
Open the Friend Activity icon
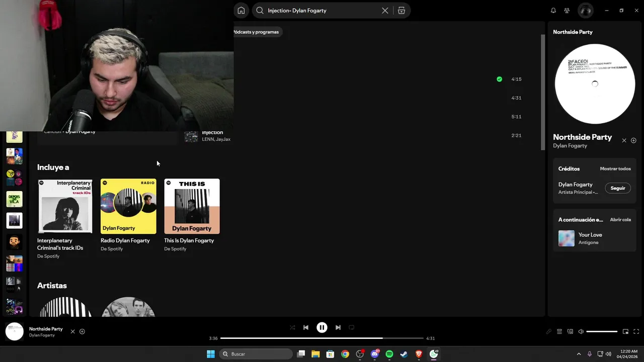(567, 11)
